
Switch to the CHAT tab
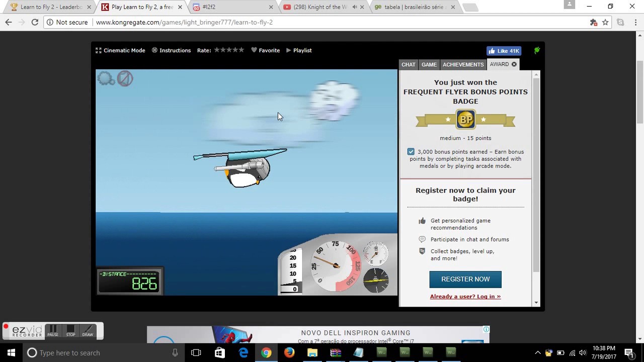[x=409, y=64]
